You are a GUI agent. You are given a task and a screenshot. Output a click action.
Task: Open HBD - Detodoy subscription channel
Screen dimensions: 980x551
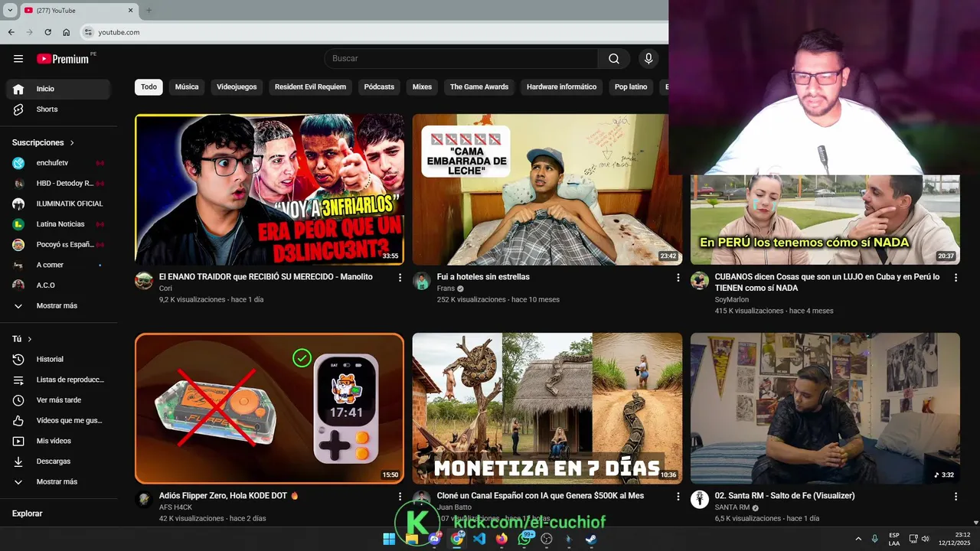pyautogui.click(x=58, y=184)
